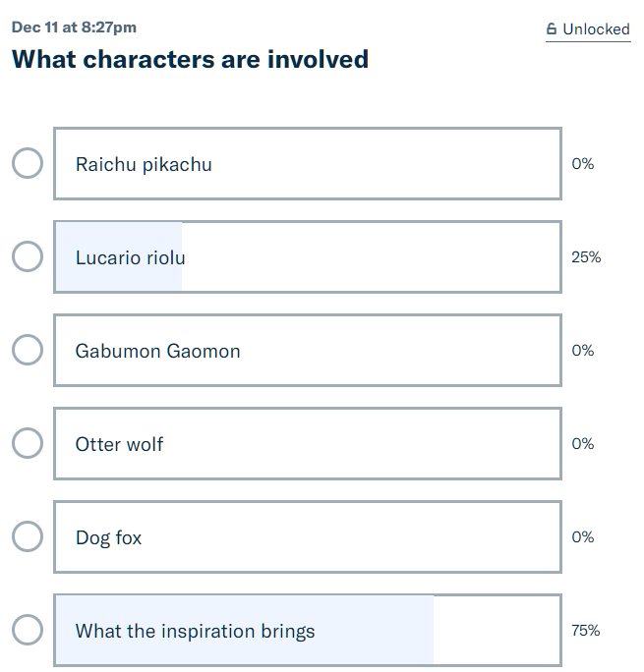The height and width of the screenshot is (672, 644).
Task: Pick the Otter wolf radio button
Action: click(28, 443)
